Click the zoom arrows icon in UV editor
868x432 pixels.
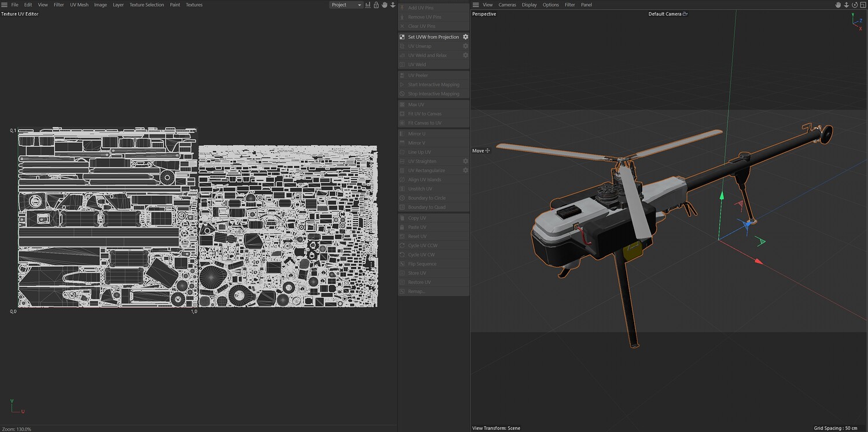tap(393, 5)
